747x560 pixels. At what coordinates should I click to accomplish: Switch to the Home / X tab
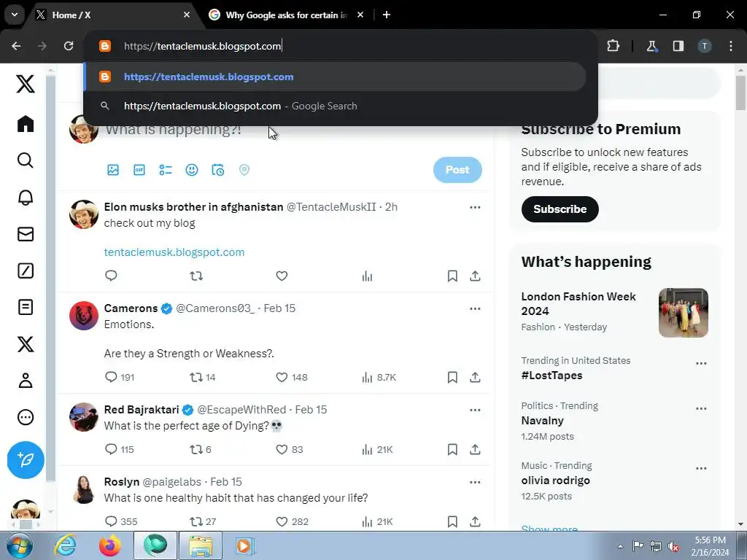tap(112, 15)
